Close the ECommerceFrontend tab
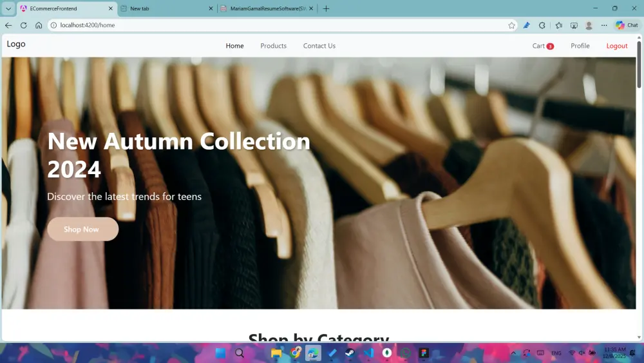 click(111, 8)
